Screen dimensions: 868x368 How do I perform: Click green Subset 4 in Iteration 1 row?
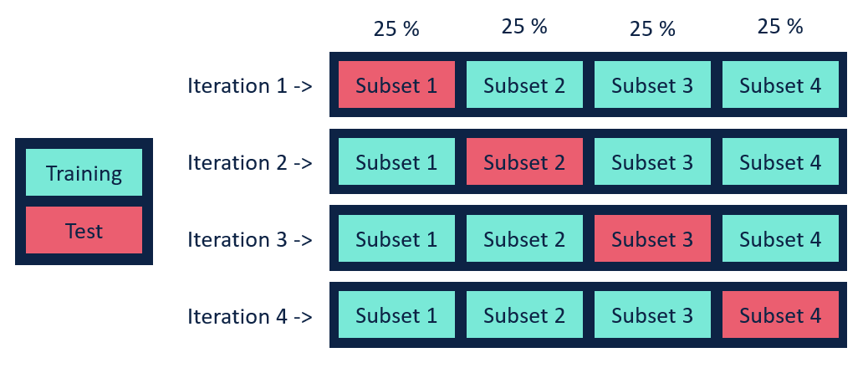pos(780,84)
